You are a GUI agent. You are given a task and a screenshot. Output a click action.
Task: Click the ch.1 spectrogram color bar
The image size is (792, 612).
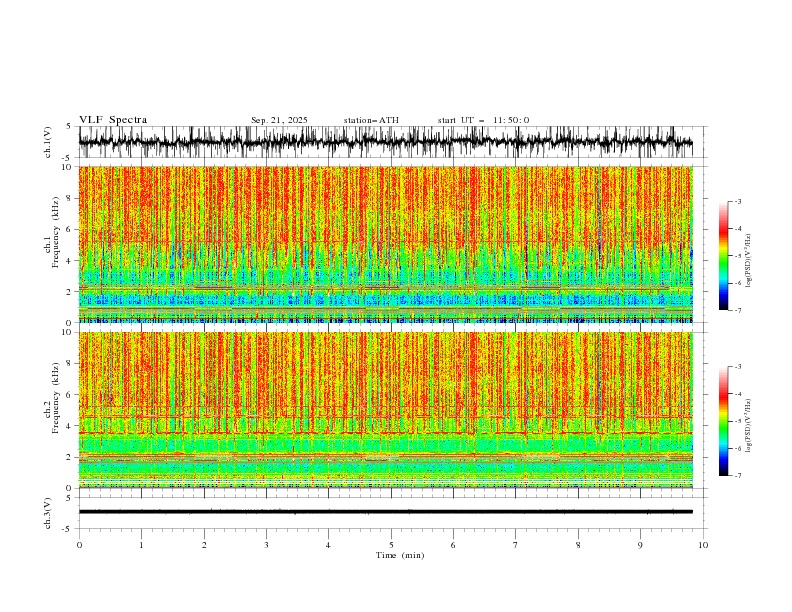point(723,256)
